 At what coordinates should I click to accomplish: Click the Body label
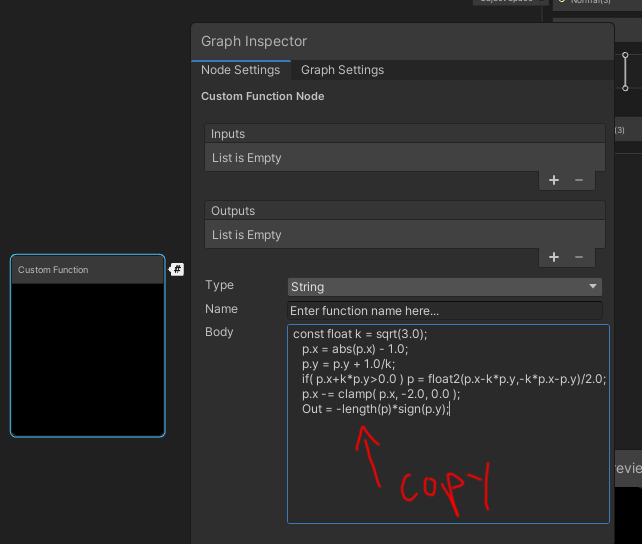click(219, 332)
